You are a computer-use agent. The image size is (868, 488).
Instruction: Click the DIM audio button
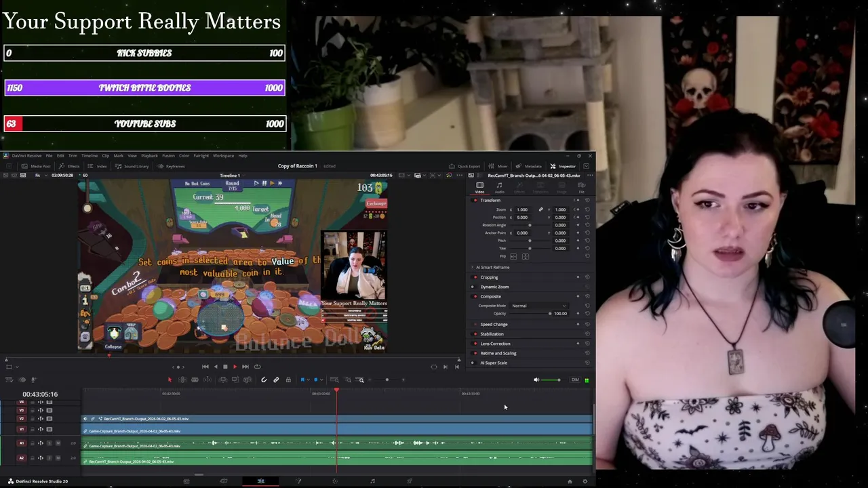(575, 380)
